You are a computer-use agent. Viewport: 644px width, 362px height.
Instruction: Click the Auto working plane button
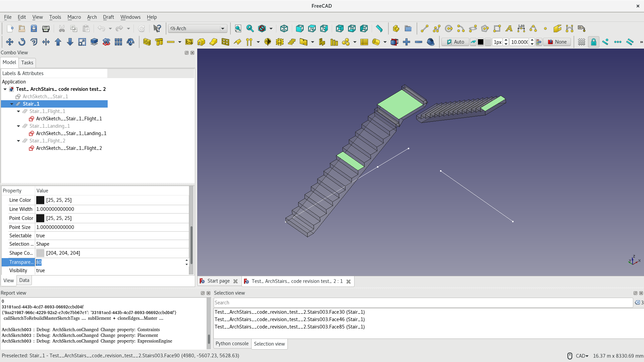(x=455, y=42)
